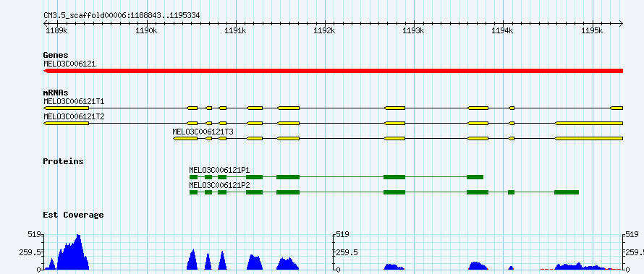
Task: Click the 1192k ruler mark
Action: (325, 31)
